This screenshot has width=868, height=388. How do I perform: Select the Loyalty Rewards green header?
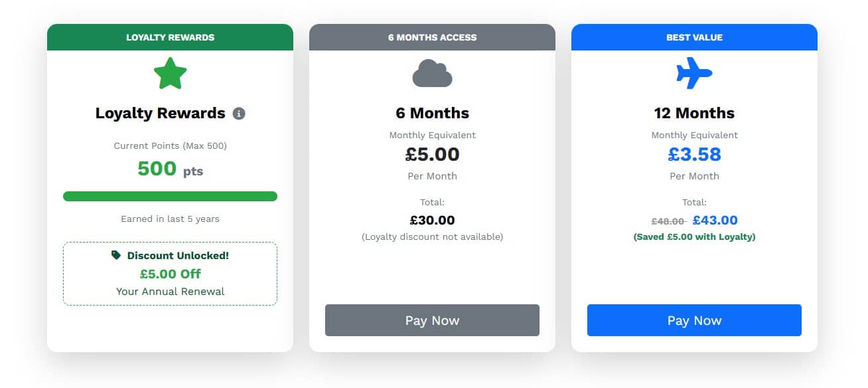coord(170,37)
